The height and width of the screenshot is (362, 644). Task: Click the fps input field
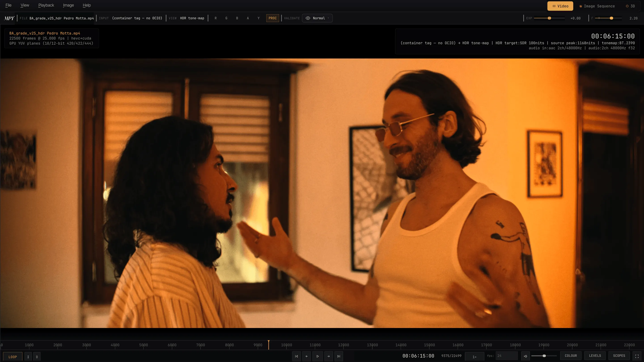pyautogui.click(x=506, y=356)
